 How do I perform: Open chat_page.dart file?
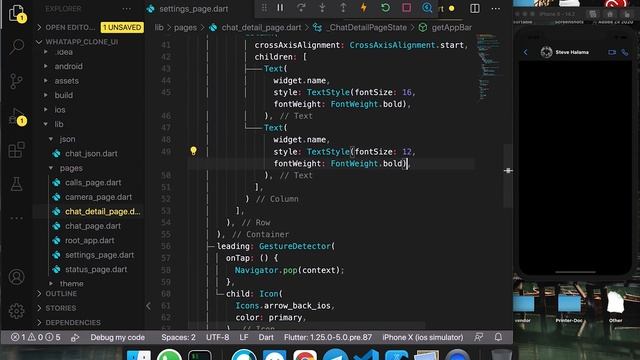click(93, 226)
